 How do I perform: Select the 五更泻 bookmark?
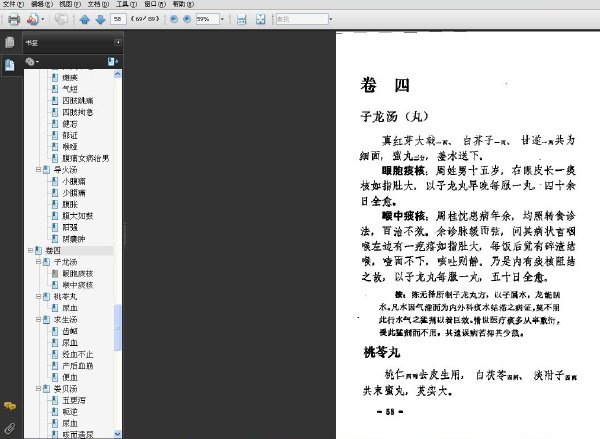(x=74, y=400)
